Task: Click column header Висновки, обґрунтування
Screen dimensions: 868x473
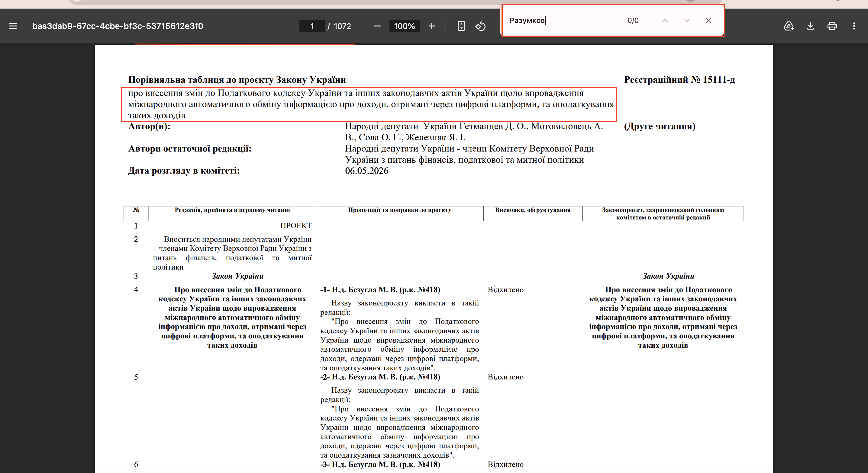Action: pos(533,210)
